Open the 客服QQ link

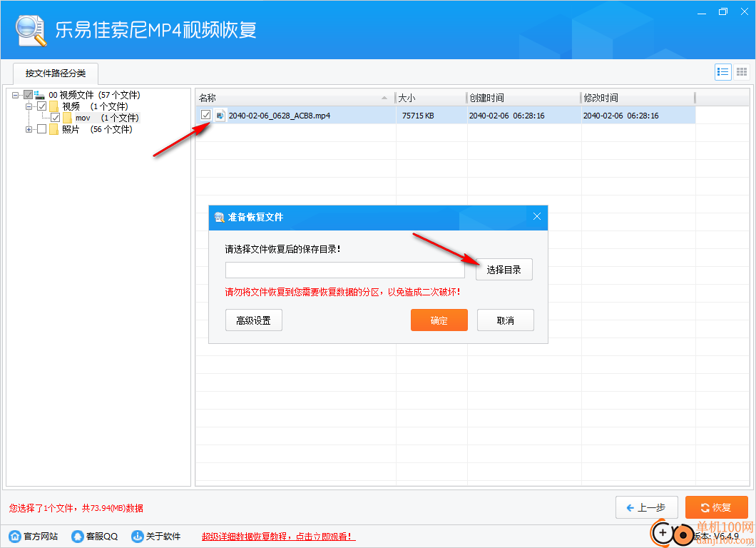pyautogui.click(x=102, y=537)
